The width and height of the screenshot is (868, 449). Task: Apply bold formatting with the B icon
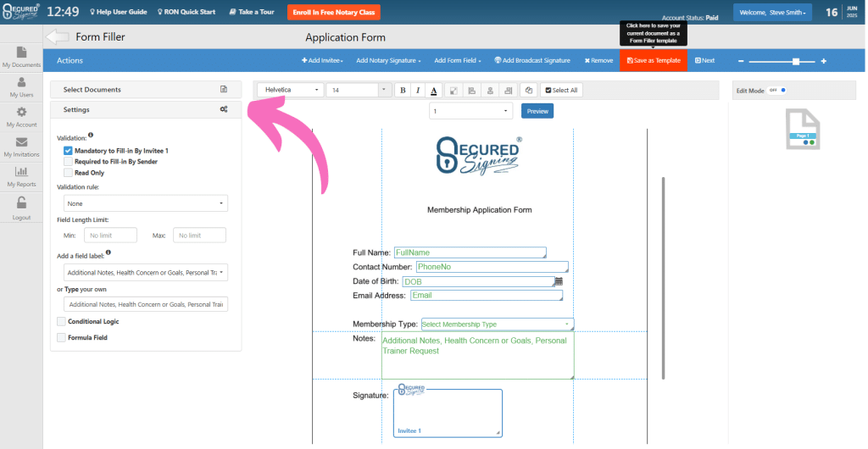coord(403,90)
